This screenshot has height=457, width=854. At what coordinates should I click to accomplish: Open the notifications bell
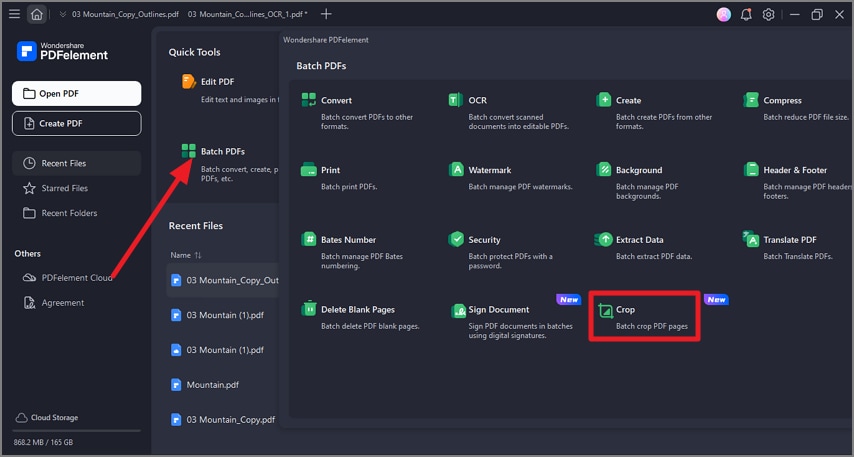pyautogui.click(x=746, y=15)
